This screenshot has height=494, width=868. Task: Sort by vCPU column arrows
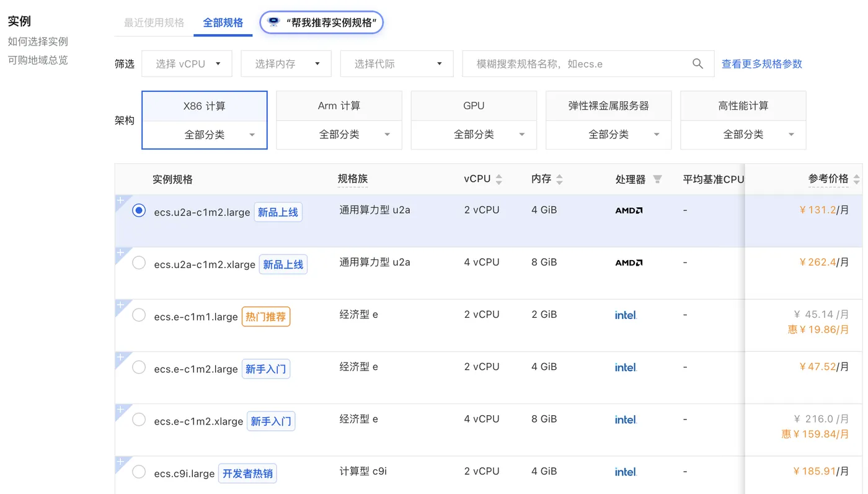pyautogui.click(x=498, y=179)
